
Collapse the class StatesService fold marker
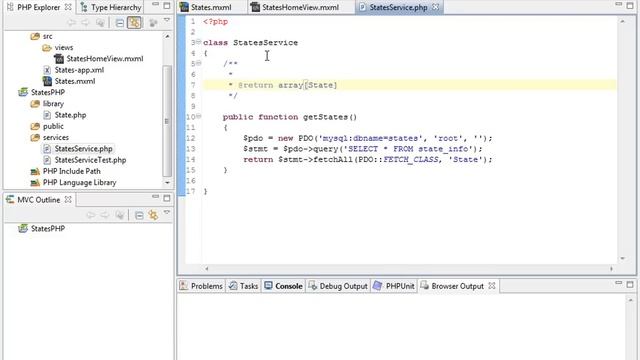tap(199, 42)
